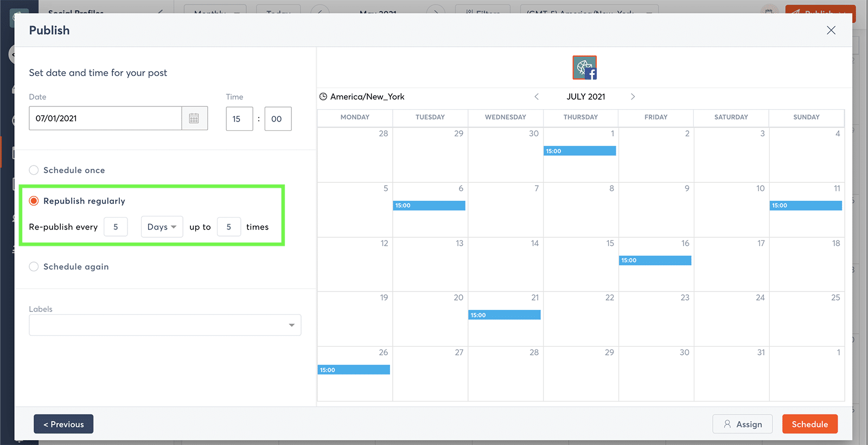
Task: Select the Schedule once radio option
Action: [34, 170]
